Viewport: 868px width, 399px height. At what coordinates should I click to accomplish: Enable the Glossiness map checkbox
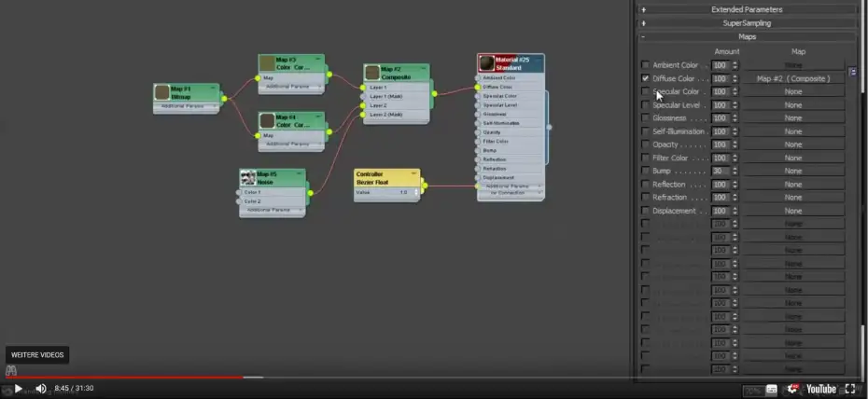645,117
